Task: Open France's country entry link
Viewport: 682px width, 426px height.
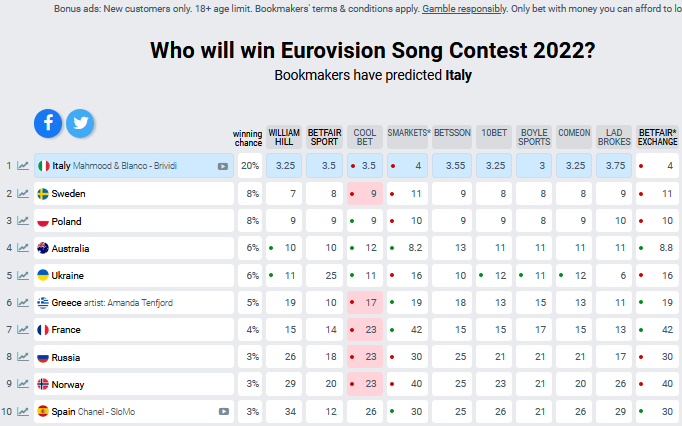Action: coord(66,329)
